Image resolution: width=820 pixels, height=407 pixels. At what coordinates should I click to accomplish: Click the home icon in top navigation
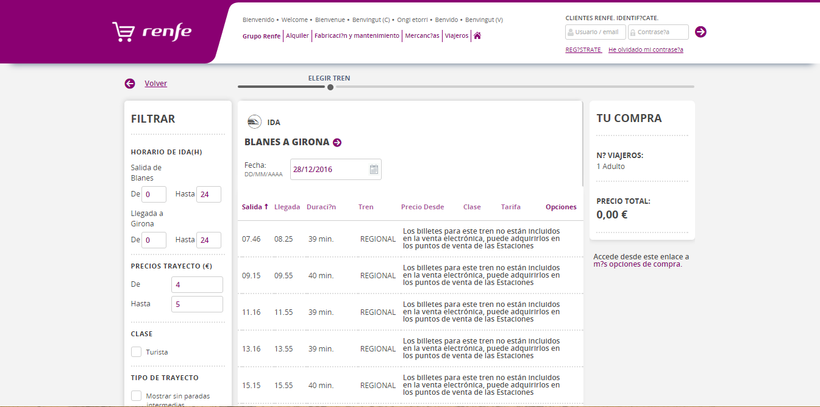[478, 36]
